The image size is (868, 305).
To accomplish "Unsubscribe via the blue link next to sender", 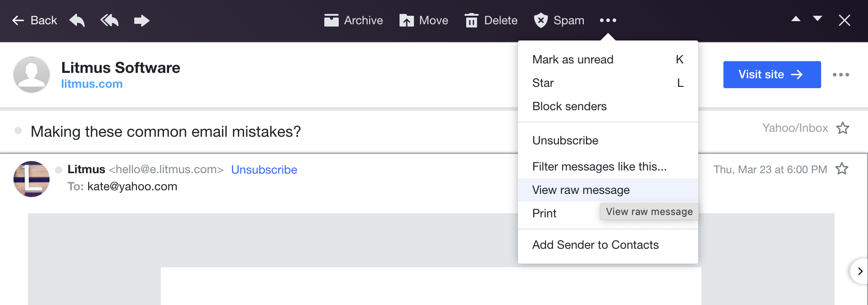I will tap(264, 170).
